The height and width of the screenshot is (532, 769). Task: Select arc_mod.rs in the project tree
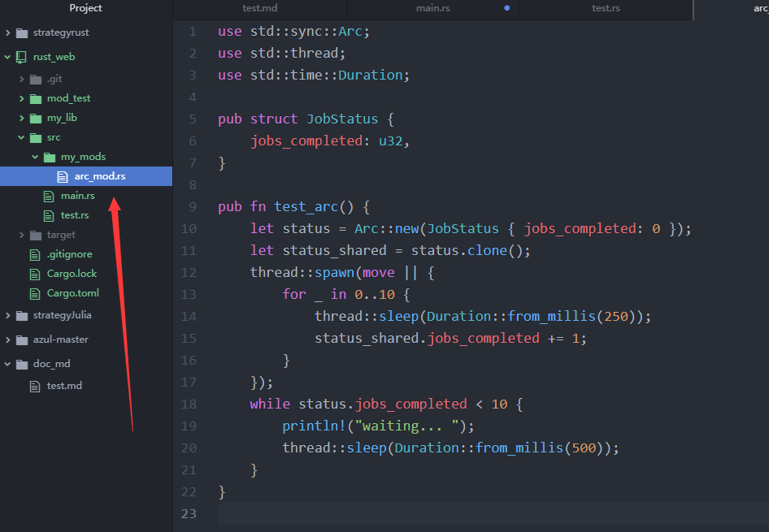(102, 175)
